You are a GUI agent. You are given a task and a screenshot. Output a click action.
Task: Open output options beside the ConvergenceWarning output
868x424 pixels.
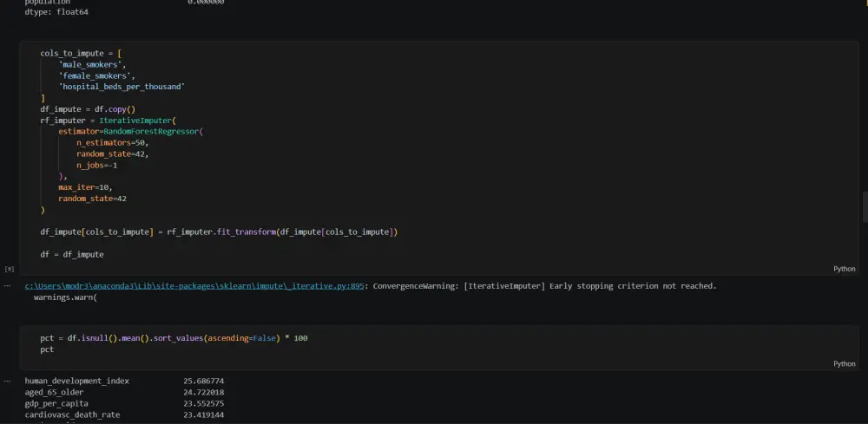(7, 286)
